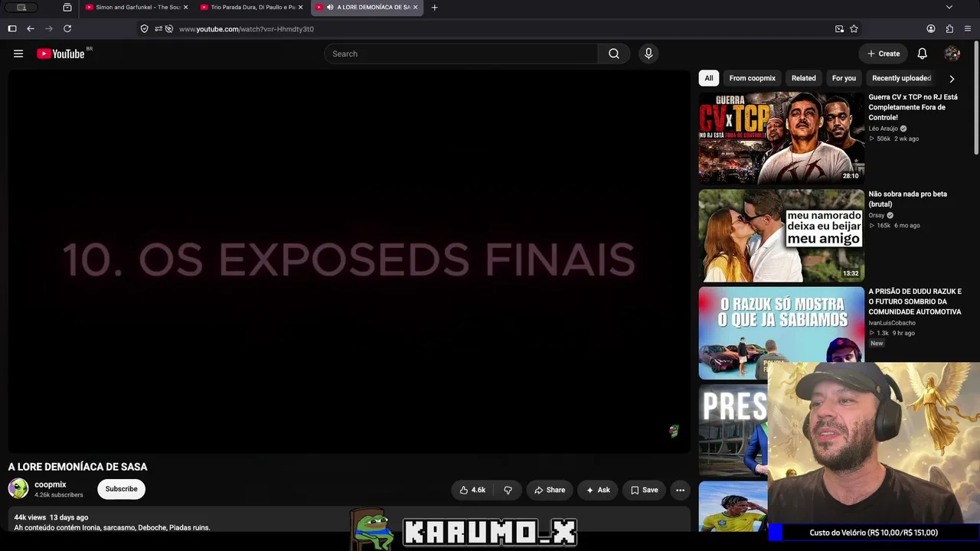Click the Léo Araújo channel name
980x551 pixels.
pos(884,129)
